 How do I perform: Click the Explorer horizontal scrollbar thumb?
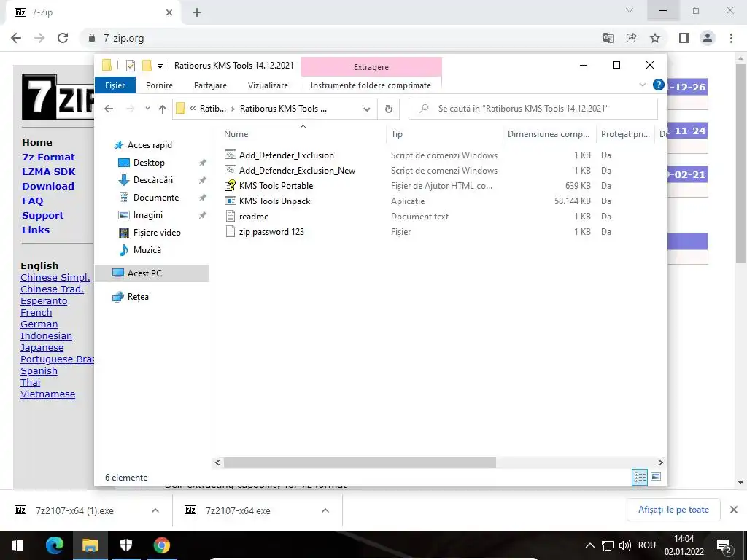click(360, 462)
